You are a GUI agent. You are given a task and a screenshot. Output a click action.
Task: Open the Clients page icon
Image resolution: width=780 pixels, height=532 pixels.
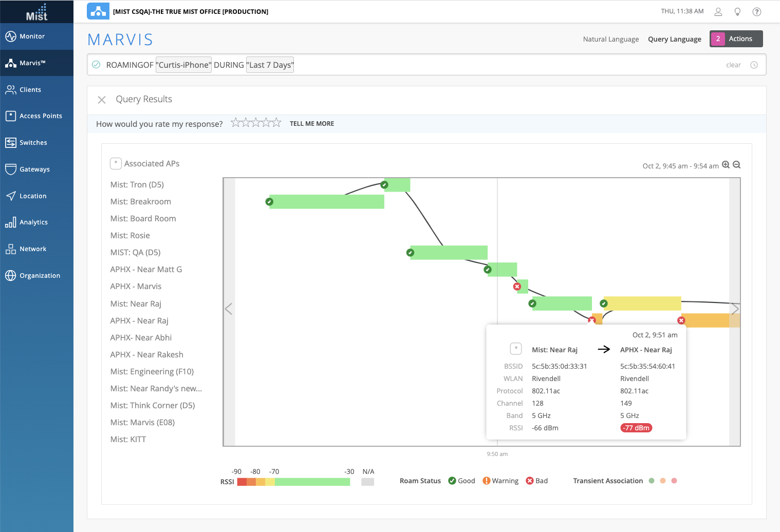[x=11, y=90]
